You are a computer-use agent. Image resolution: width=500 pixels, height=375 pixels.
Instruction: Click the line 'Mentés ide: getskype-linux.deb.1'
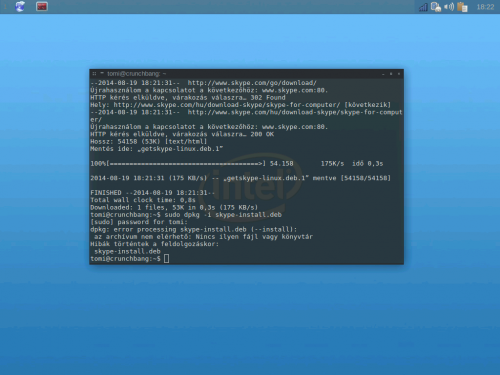point(157,149)
